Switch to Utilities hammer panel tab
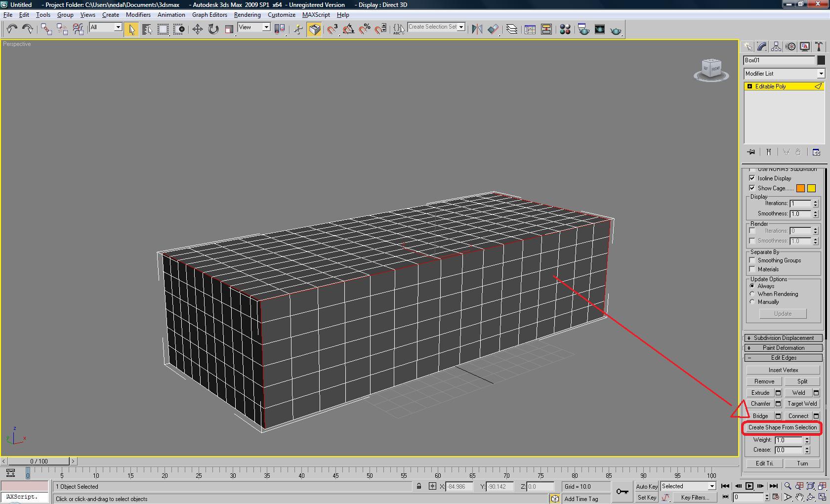Image resolution: width=830 pixels, height=504 pixels. 819,46
